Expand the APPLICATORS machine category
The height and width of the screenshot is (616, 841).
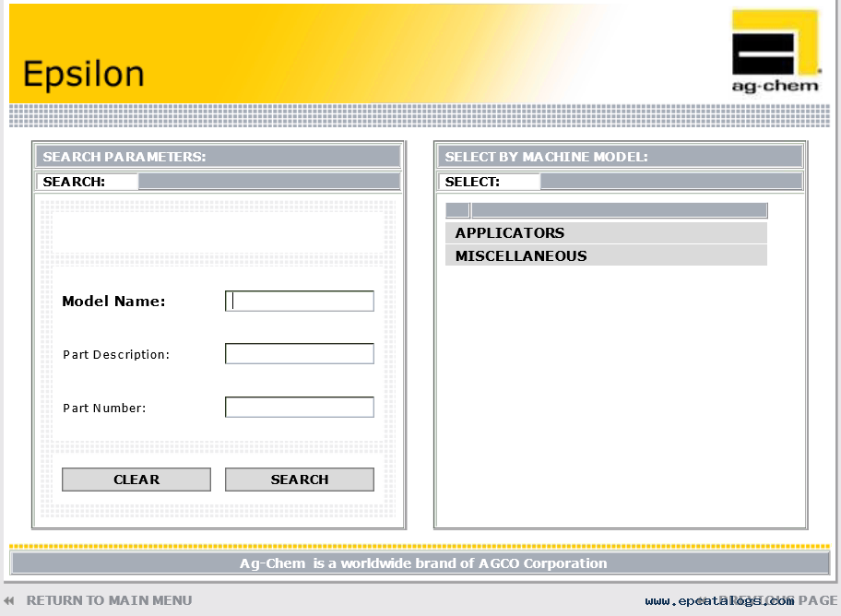[x=510, y=233]
